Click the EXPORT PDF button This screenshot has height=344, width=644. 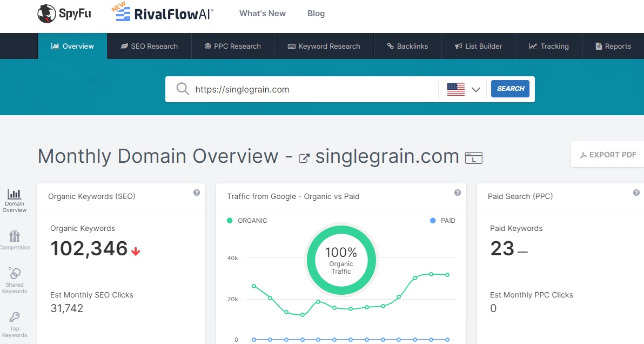(x=608, y=155)
